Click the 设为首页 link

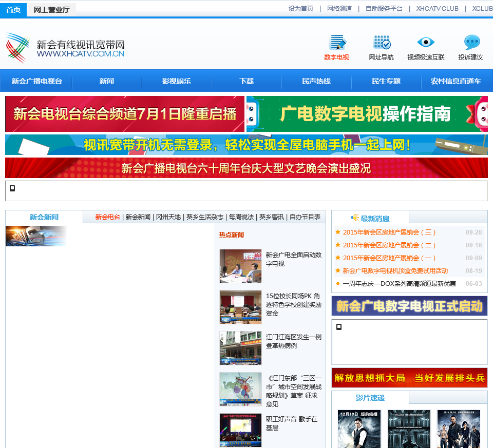pyautogui.click(x=301, y=9)
